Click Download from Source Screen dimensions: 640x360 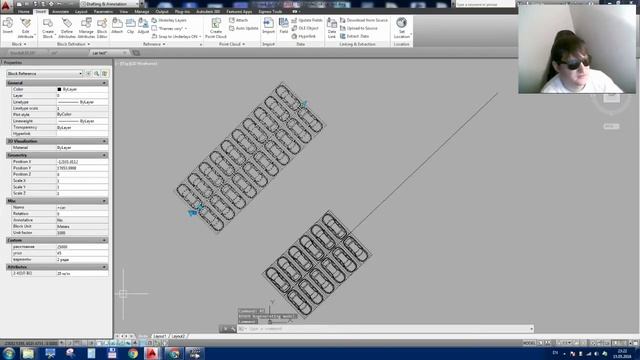click(364, 20)
